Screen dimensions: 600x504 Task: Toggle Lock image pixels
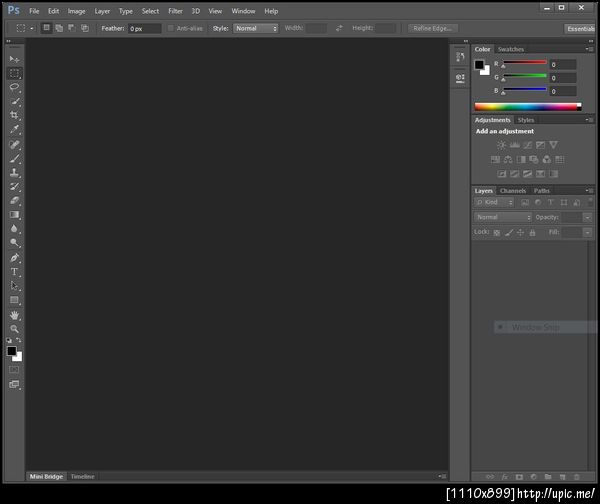(x=509, y=233)
